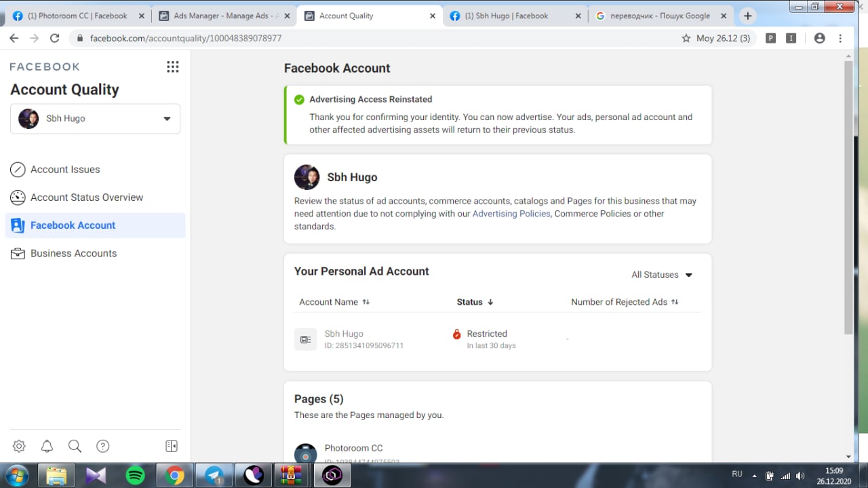Screen dimensions: 868x488
Task: Select Facebook Account in the sidebar
Action: 95,225
